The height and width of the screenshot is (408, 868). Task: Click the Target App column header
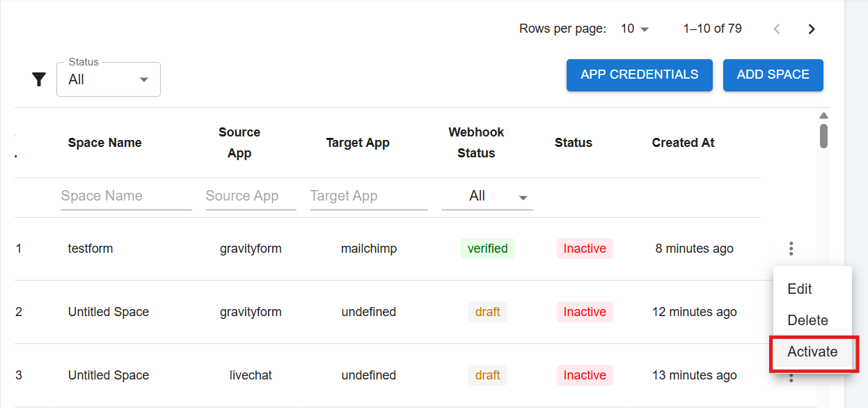tap(358, 143)
